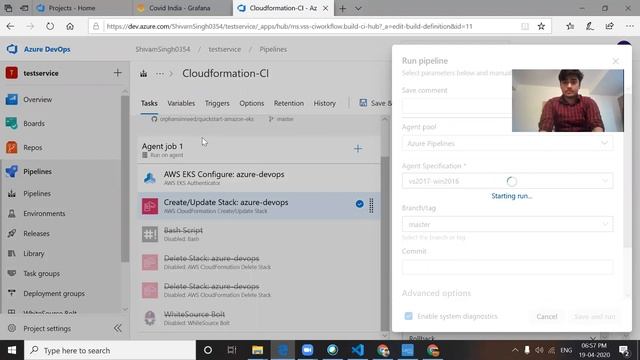This screenshot has height=360, width=640.
Task: Expand the Agent pool dropdown
Action: tap(604, 143)
